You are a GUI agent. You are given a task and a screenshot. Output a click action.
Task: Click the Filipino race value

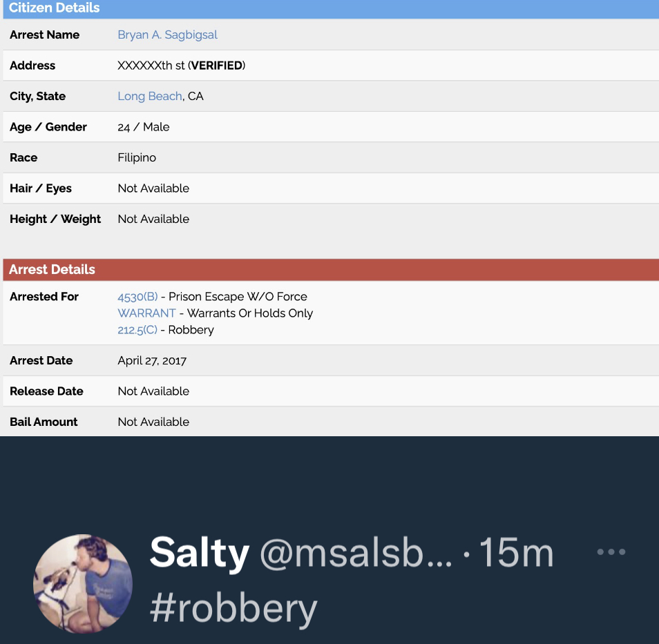pyautogui.click(x=137, y=157)
